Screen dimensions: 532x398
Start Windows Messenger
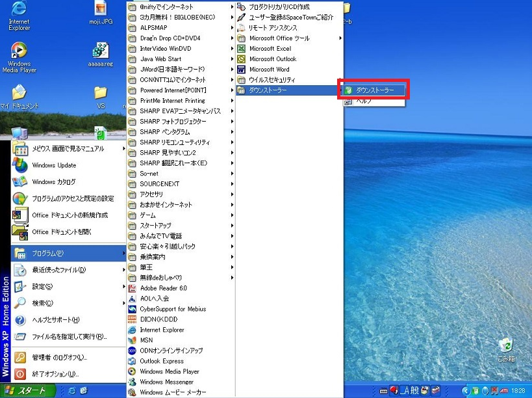click(x=166, y=382)
